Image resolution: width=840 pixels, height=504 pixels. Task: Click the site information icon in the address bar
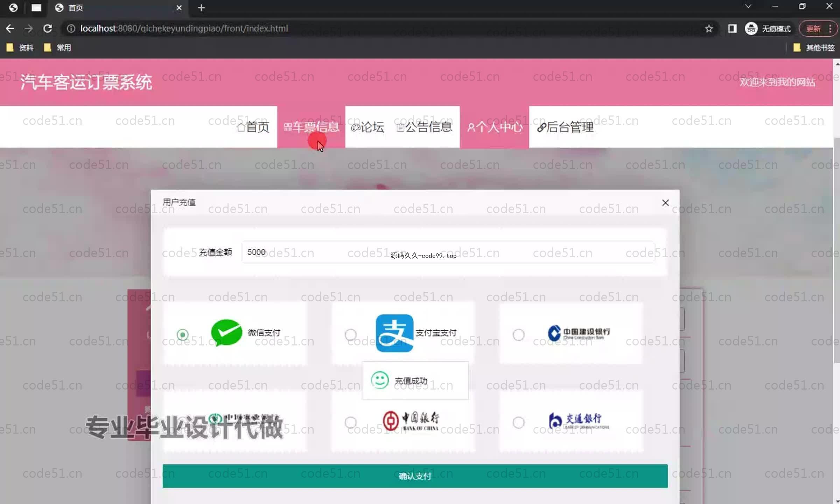(x=71, y=28)
